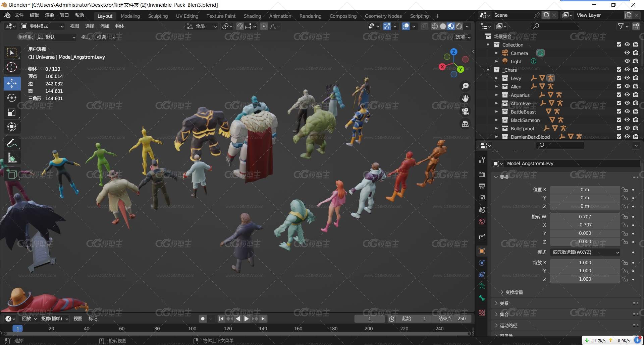Select the Scale tool

point(12,112)
